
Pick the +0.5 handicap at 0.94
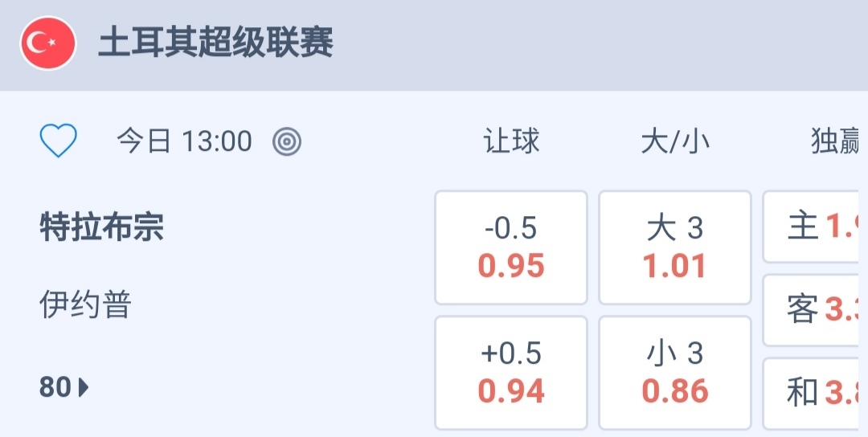coord(511,373)
